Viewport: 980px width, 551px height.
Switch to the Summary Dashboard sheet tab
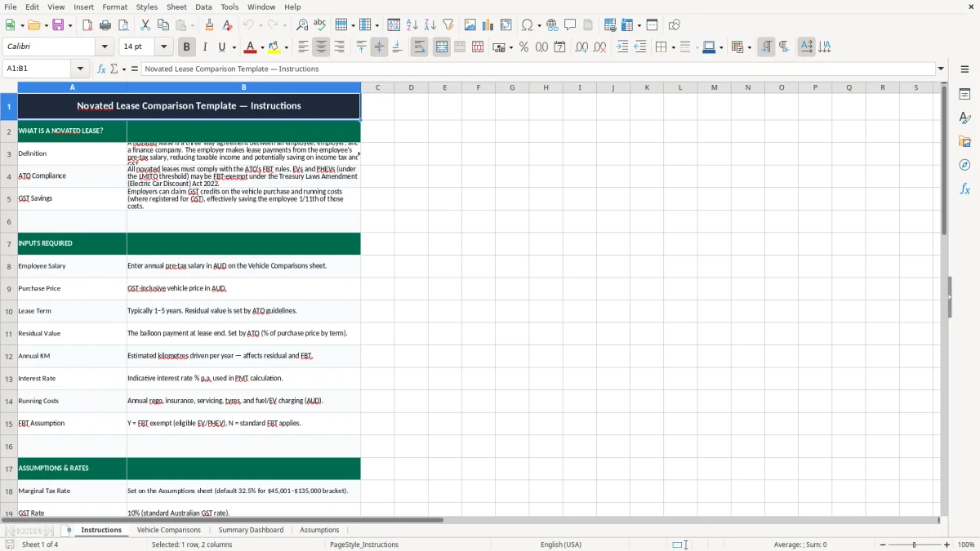point(251,530)
